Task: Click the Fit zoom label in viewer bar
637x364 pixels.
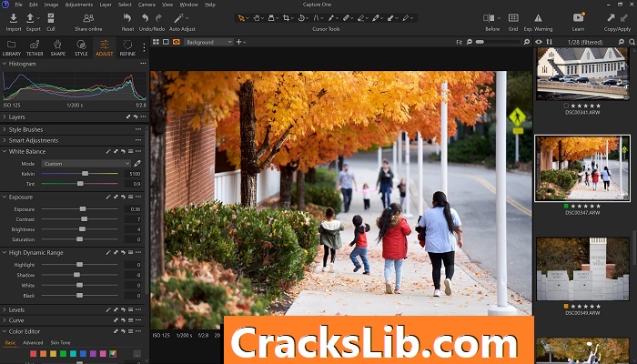Action: [x=459, y=42]
